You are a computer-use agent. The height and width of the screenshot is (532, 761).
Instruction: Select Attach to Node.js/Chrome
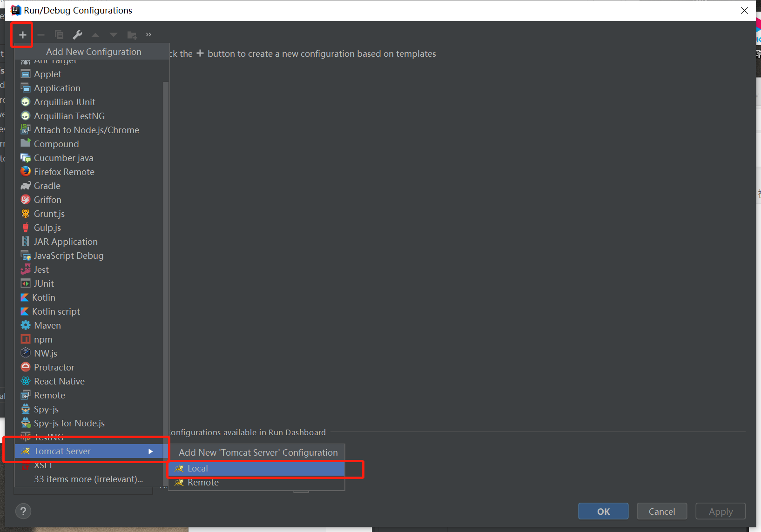(88, 130)
